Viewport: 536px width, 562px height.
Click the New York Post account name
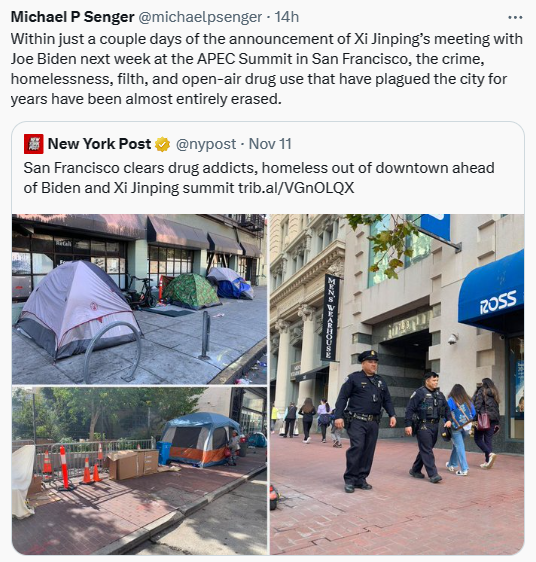(99, 144)
